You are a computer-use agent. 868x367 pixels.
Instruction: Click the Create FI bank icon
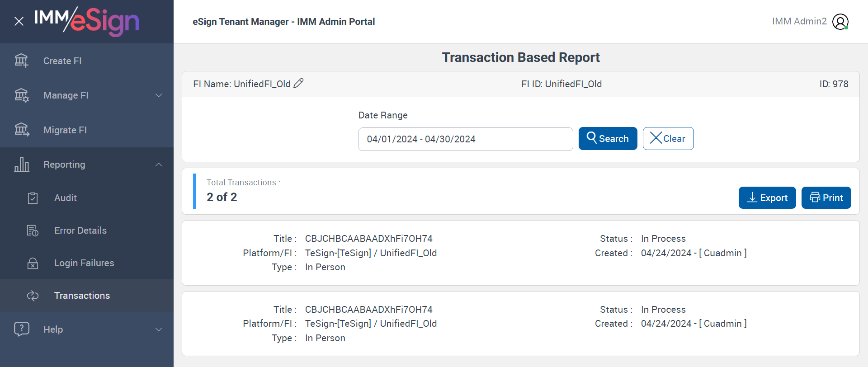pyautogui.click(x=21, y=61)
